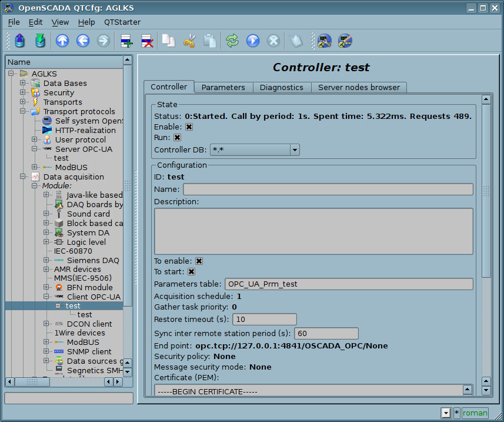This screenshot has height=422, width=504.
Task: Open the status bar dropdown arrow button
Action: point(446,413)
